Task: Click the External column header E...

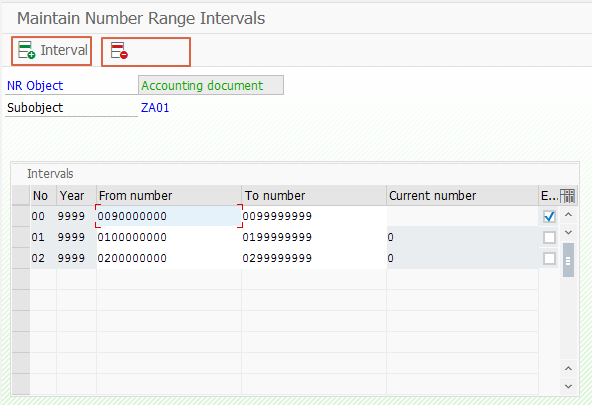Action: coord(549,196)
